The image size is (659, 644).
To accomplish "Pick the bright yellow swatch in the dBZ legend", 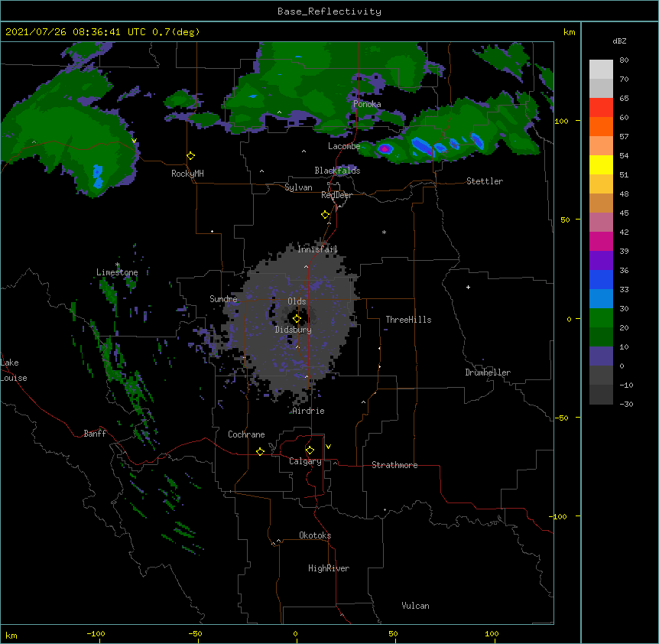I will point(601,164).
